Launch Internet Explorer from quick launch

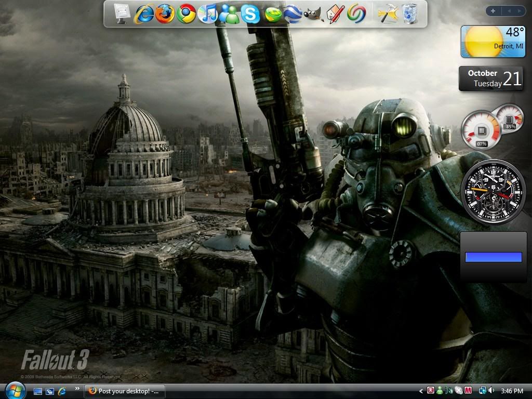(62, 391)
